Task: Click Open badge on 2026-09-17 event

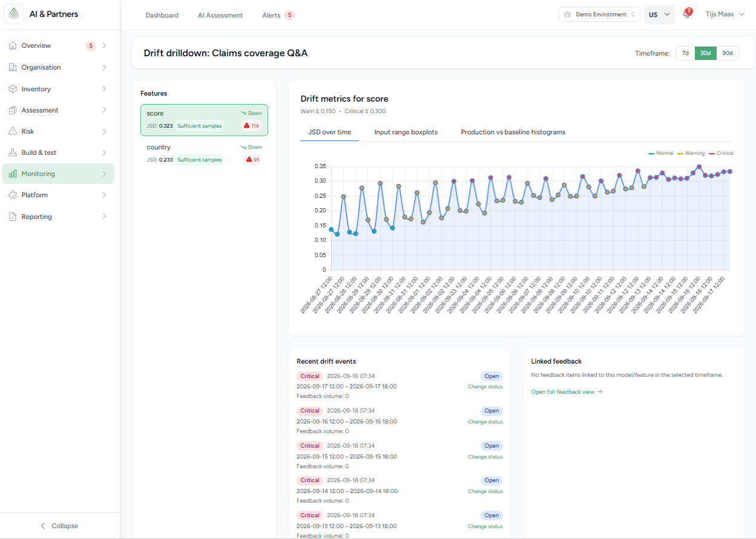Action: coord(491,376)
